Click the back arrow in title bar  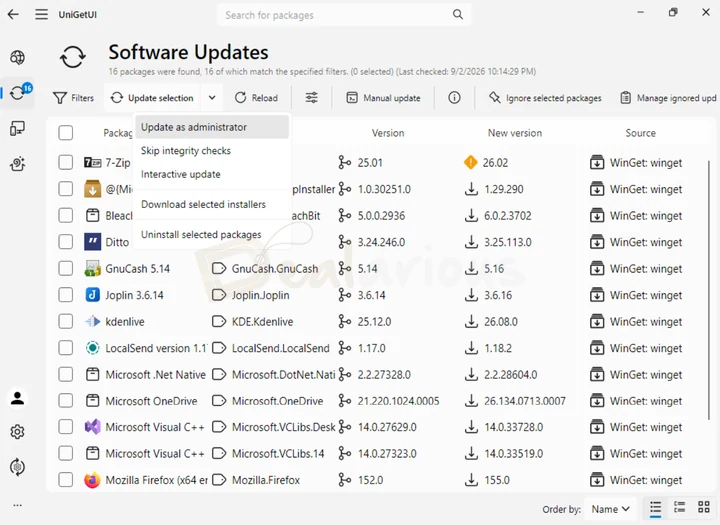click(x=13, y=14)
